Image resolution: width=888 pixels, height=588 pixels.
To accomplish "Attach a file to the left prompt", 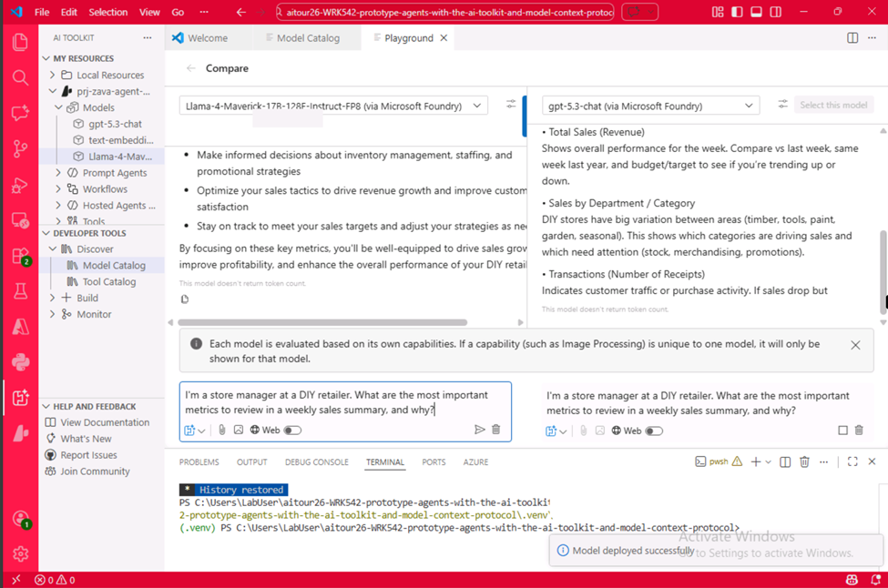I will (x=222, y=431).
